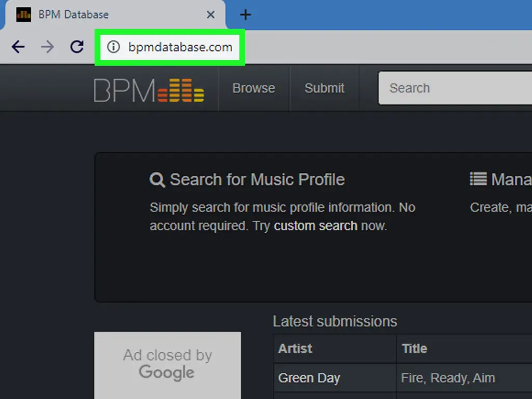The width and height of the screenshot is (532, 399).
Task: Select the BPM Database browser tab
Action: pos(115,15)
